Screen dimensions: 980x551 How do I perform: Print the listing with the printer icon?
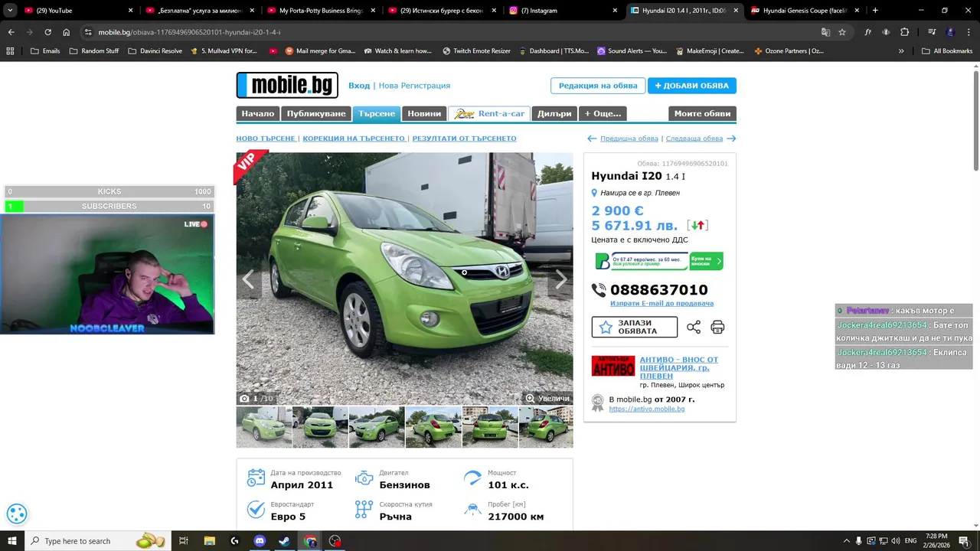tap(717, 327)
